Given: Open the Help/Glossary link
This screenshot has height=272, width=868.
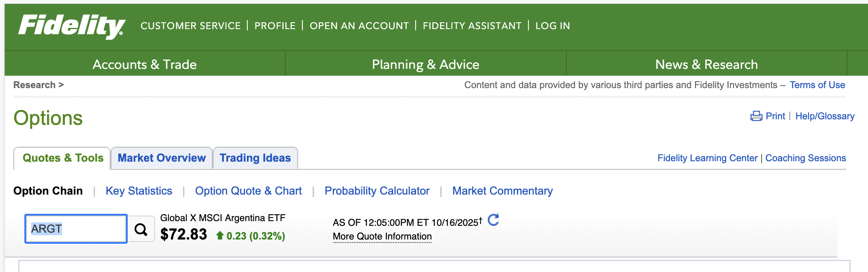Looking at the screenshot, I should coord(824,116).
